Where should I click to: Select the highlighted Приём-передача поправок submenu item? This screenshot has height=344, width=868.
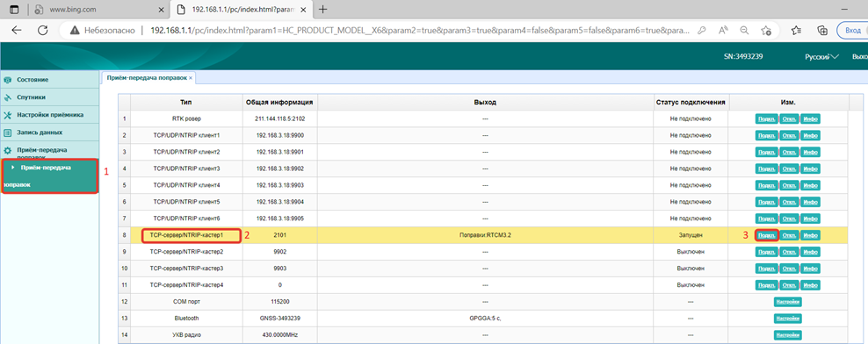coord(49,176)
